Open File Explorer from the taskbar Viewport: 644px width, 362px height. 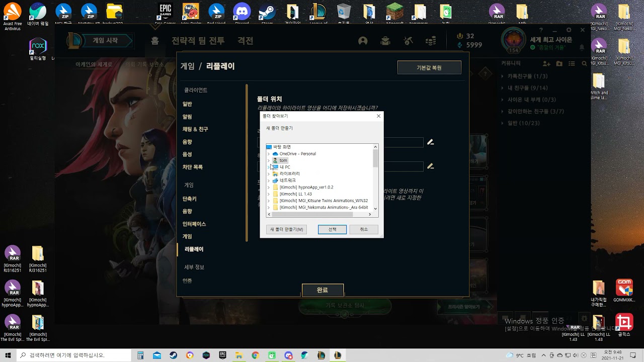coord(238,355)
